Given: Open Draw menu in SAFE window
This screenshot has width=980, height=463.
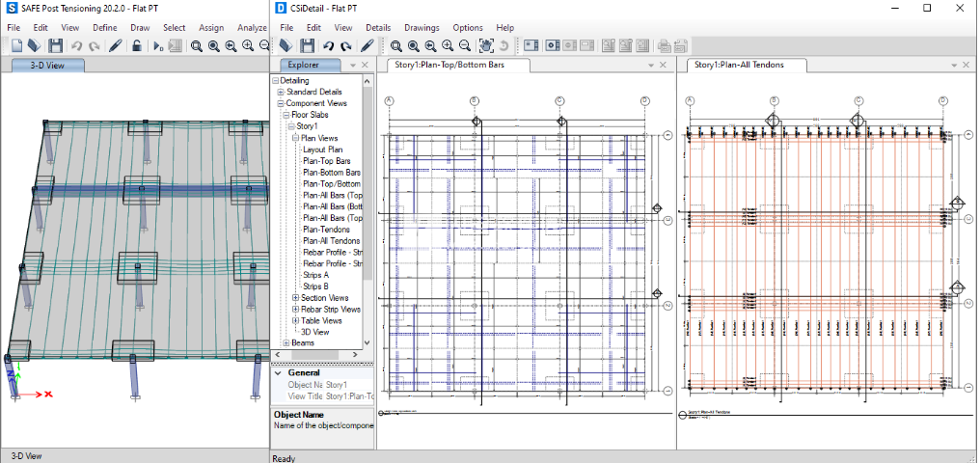Looking at the screenshot, I should (140, 28).
